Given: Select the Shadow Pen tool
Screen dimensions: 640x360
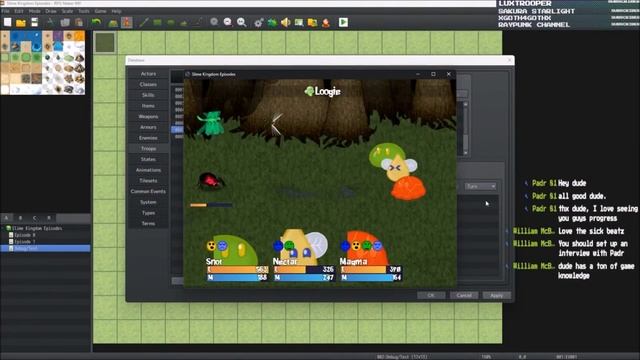Looking at the screenshot, I should [198, 22].
